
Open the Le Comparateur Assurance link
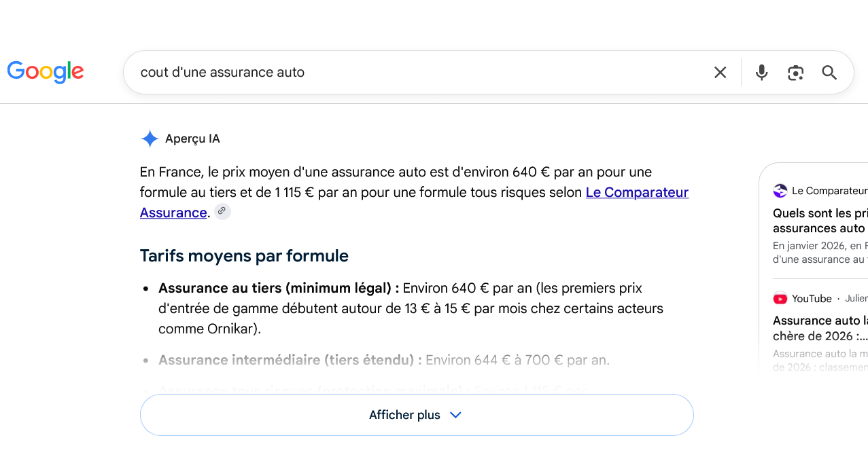415,202
